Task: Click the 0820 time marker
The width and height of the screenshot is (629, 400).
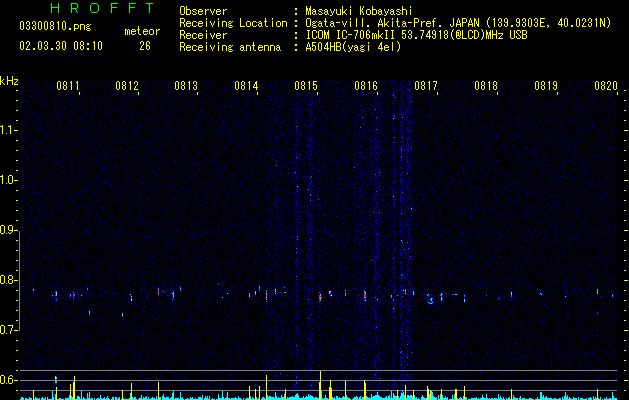Action: tap(606, 85)
